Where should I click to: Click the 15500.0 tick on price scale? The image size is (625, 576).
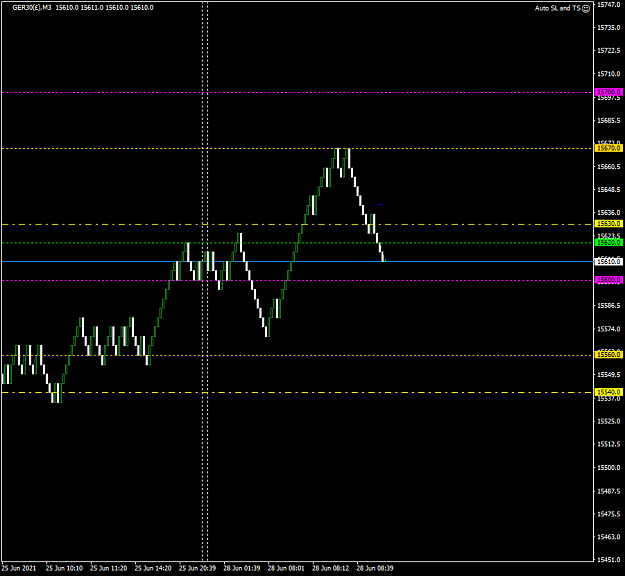[x=608, y=468]
